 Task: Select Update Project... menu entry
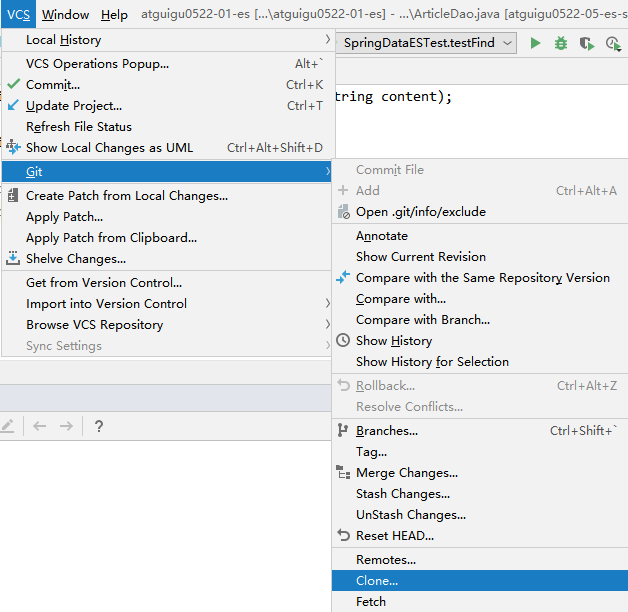(74, 106)
